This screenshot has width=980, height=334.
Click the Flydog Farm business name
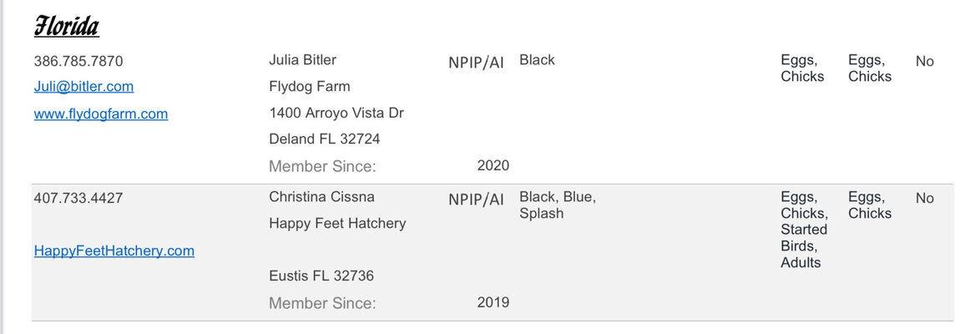pos(310,86)
